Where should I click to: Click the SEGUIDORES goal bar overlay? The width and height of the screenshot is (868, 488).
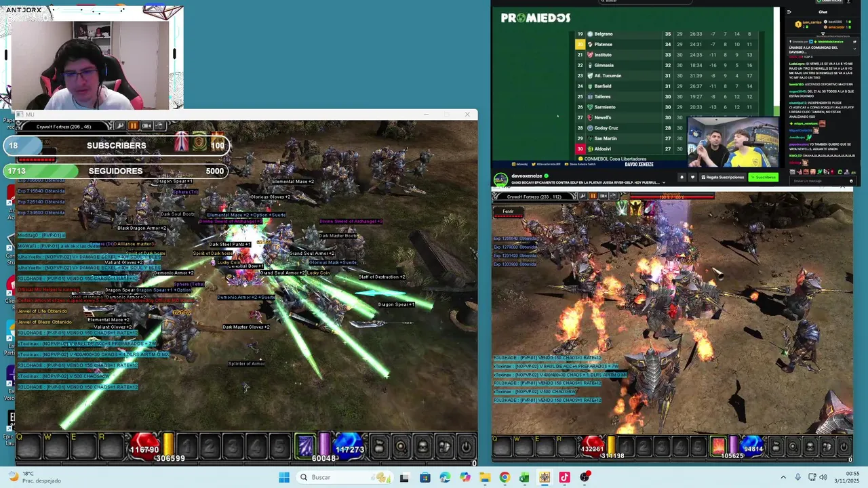(116, 171)
